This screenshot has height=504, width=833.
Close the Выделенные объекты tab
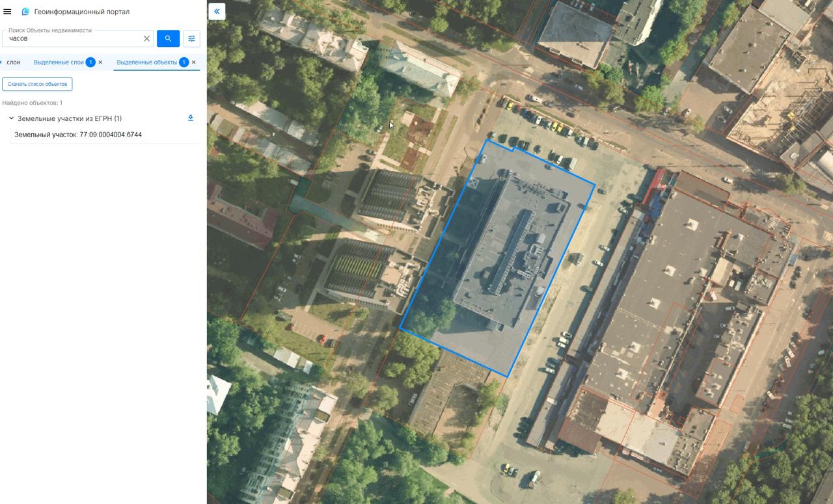pyautogui.click(x=194, y=62)
